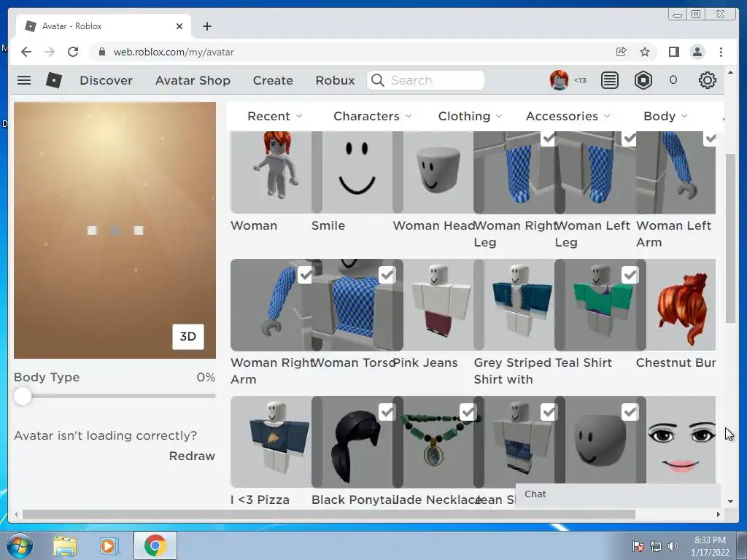Click the Redraw link
Screen dimensions: 747x560
(x=192, y=456)
